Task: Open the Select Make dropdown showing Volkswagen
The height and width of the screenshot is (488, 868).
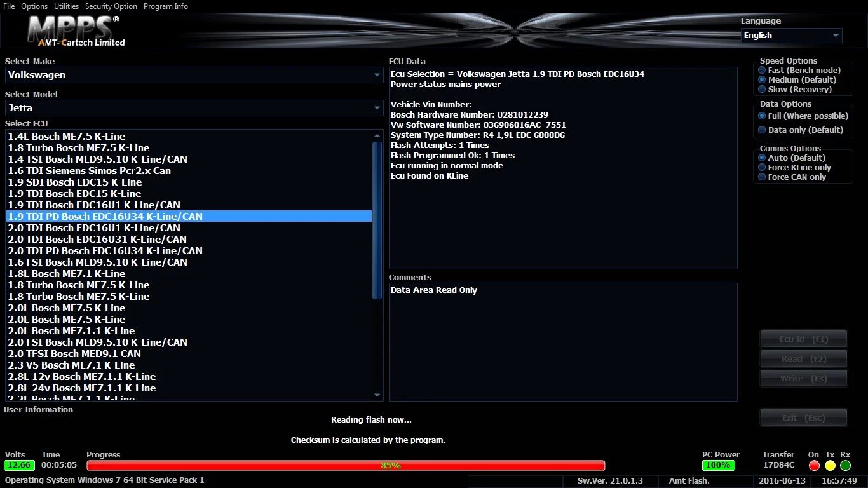Action: (194, 75)
